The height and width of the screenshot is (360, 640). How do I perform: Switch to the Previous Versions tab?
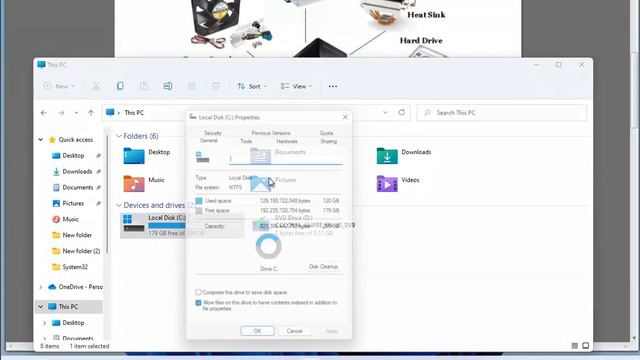(x=271, y=133)
